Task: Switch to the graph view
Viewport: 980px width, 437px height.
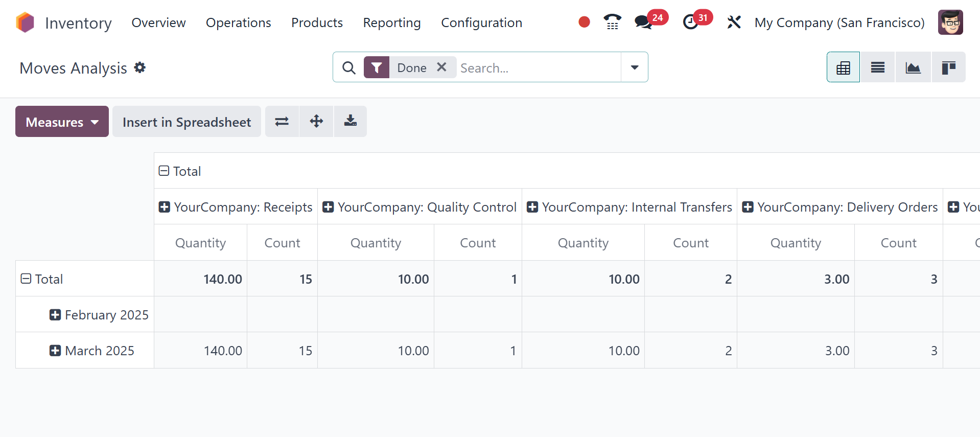Action: pos(913,67)
